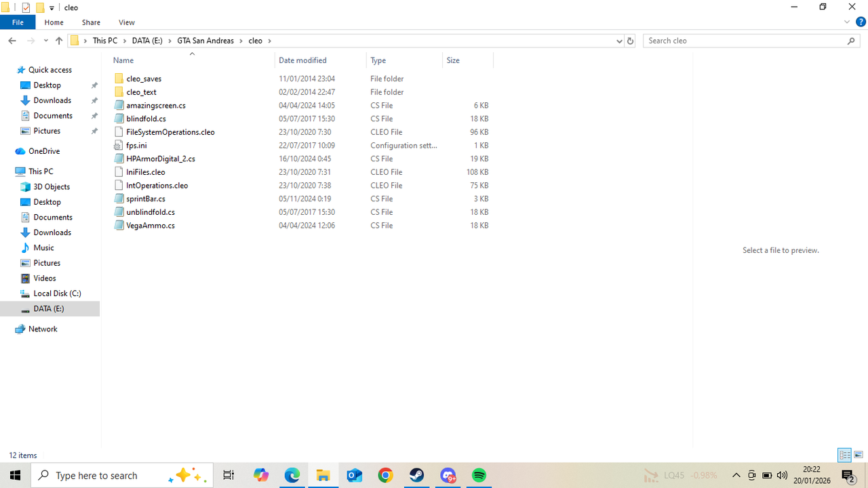This screenshot has height=488, width=868.
Task: Select OneDrive in the navigation pane
Action: coord(44,151)
